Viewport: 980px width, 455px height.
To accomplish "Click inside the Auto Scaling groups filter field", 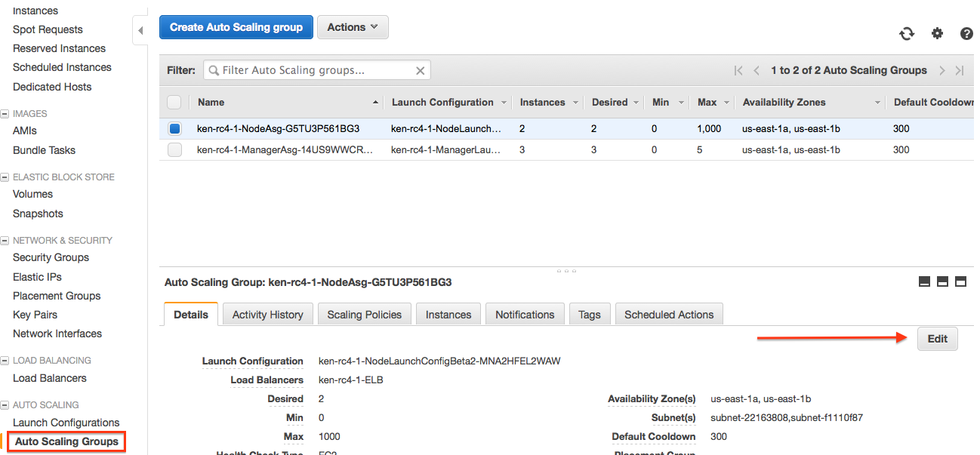I will pyautogui.click(x=317, y=69).
